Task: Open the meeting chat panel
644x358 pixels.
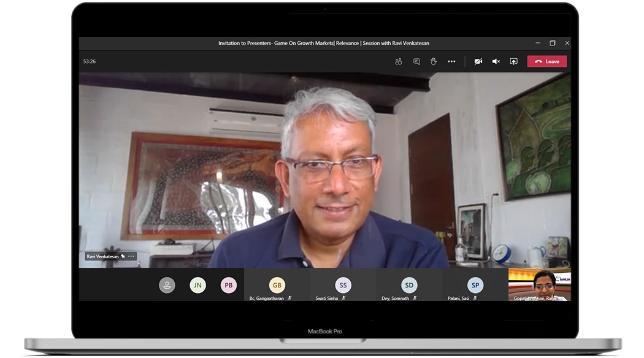Action: (416, 61)
